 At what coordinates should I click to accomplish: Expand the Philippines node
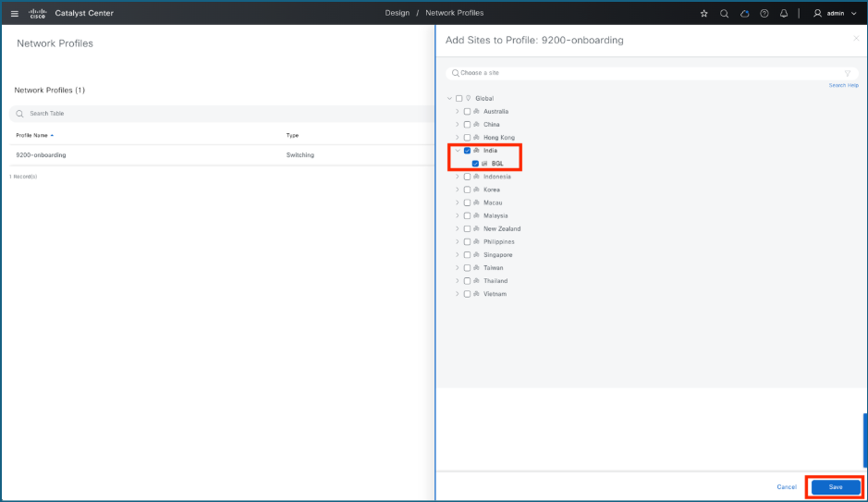tap(458, 242)
